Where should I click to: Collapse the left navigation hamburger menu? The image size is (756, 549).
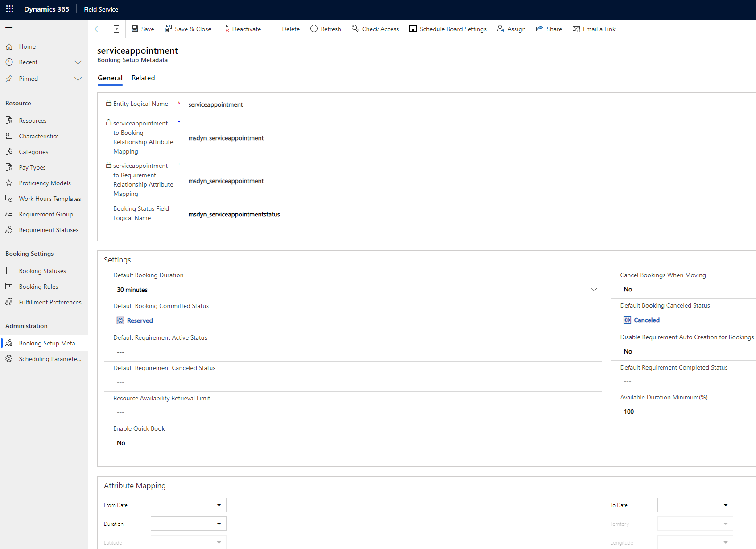coord(9,29)
